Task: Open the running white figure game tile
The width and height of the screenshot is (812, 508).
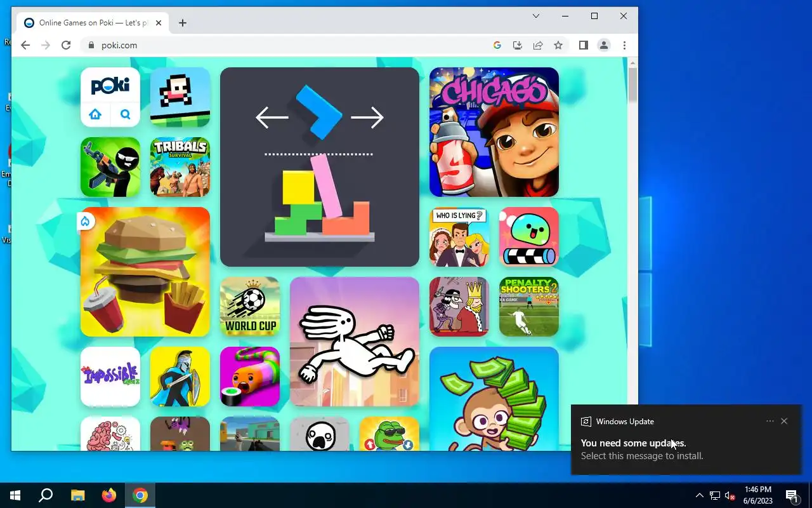Action: pos(355,342)
